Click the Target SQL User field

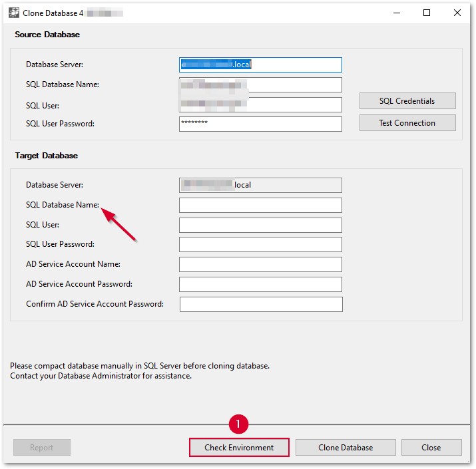point(260,225)
